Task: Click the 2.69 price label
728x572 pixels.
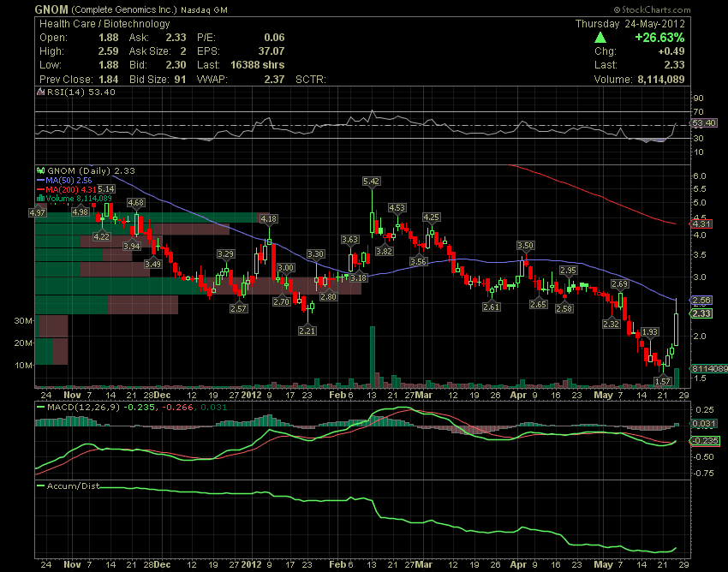Action: (620, 283)
